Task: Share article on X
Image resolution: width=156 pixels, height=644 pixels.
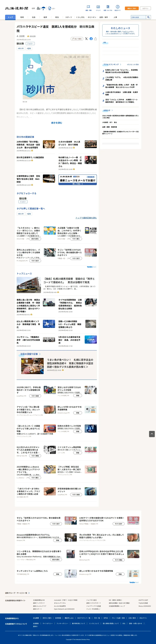Action: pos(86,39)
